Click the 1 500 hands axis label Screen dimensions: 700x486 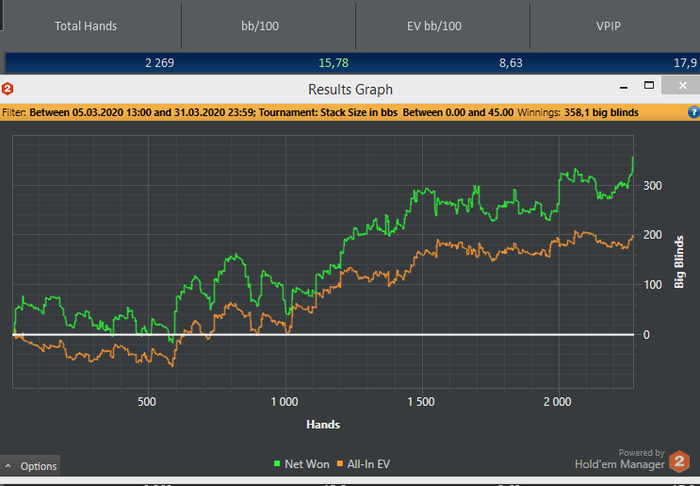421,402
